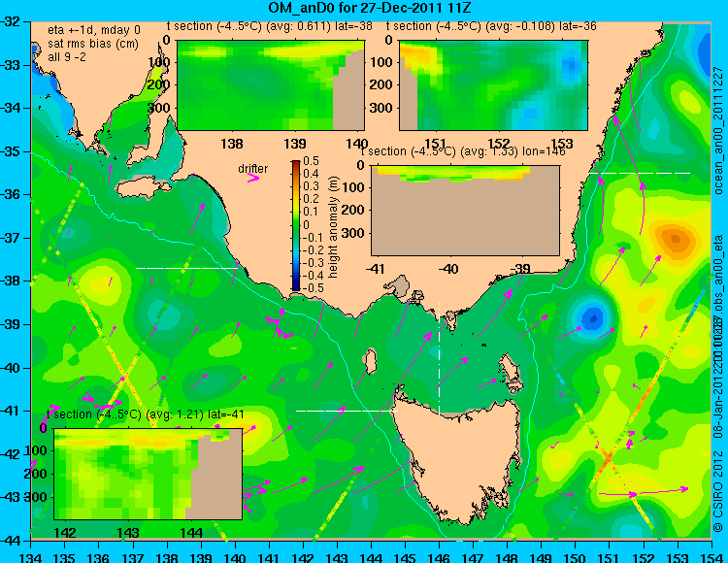Click the 'sat rms bias (cm)' label
Screen dimensions: 728x563
(93, 44)
